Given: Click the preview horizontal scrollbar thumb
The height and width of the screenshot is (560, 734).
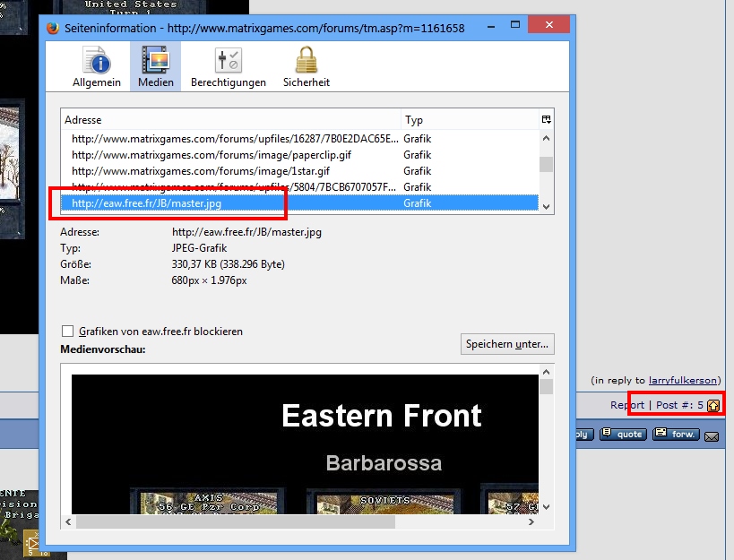Looking at the screenshot, I should [x=236, y=521].
